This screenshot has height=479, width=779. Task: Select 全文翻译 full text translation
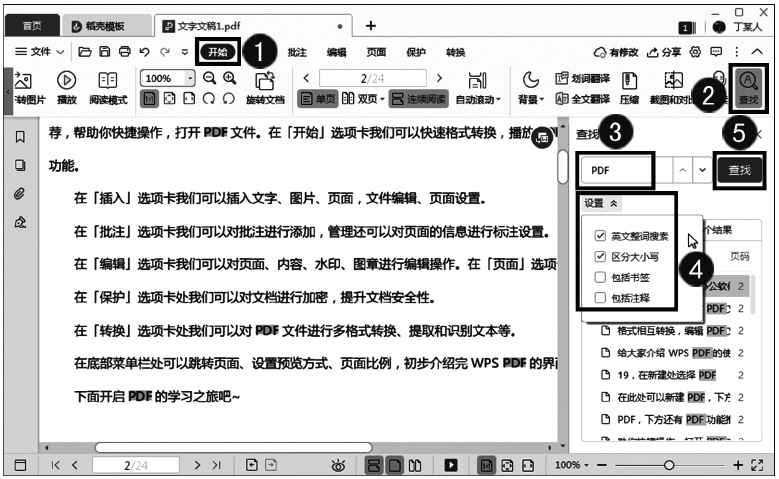(577, 99)
